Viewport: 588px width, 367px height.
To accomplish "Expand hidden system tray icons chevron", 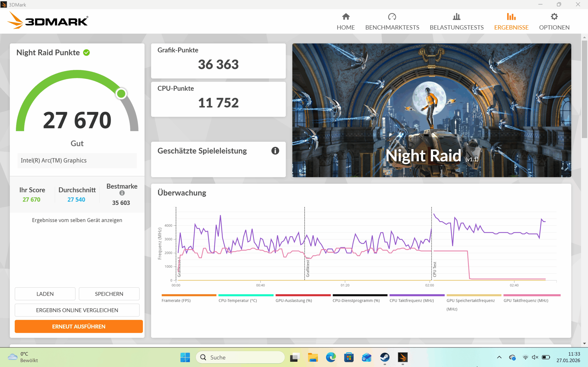I will tap(499, 357).
